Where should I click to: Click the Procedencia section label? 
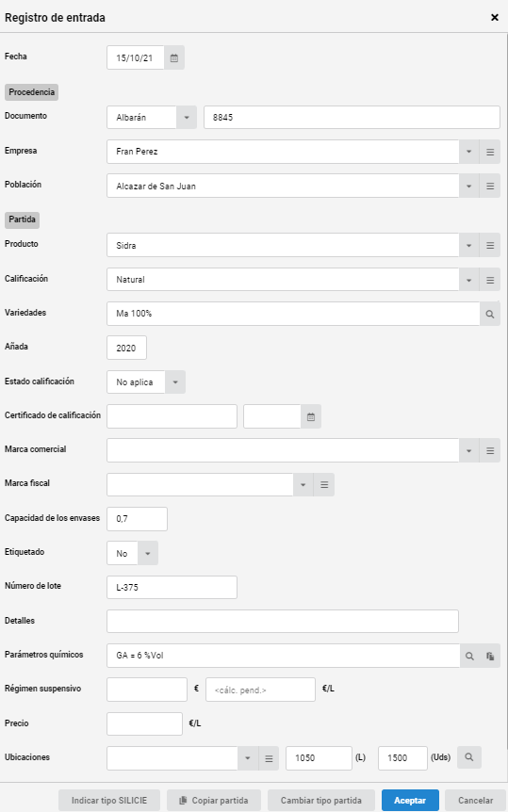point(32,92)
